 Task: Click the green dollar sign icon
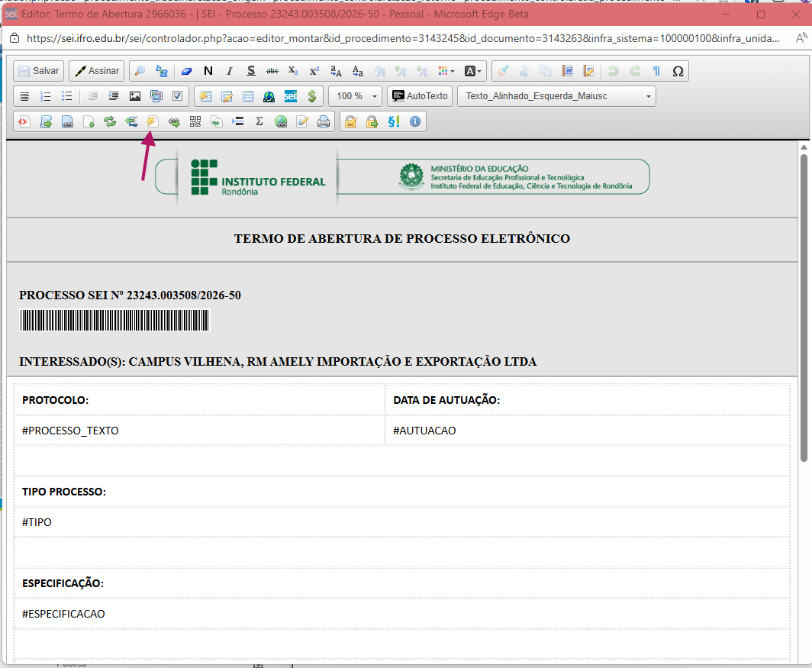311,96
